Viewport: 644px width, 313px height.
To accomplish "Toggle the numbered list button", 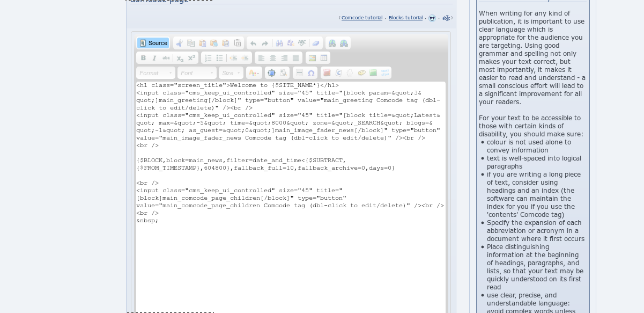I will pos(208,58).
